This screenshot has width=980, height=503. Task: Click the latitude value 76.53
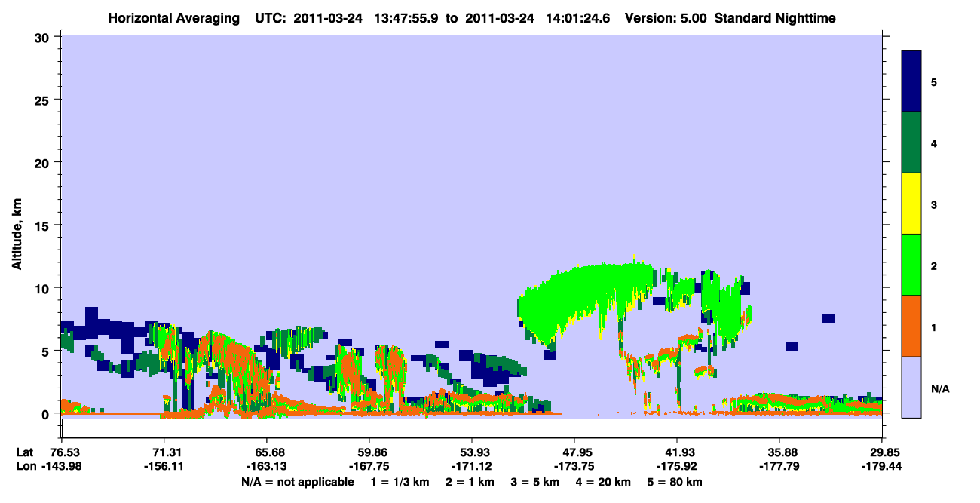click(x=64, y=452)
